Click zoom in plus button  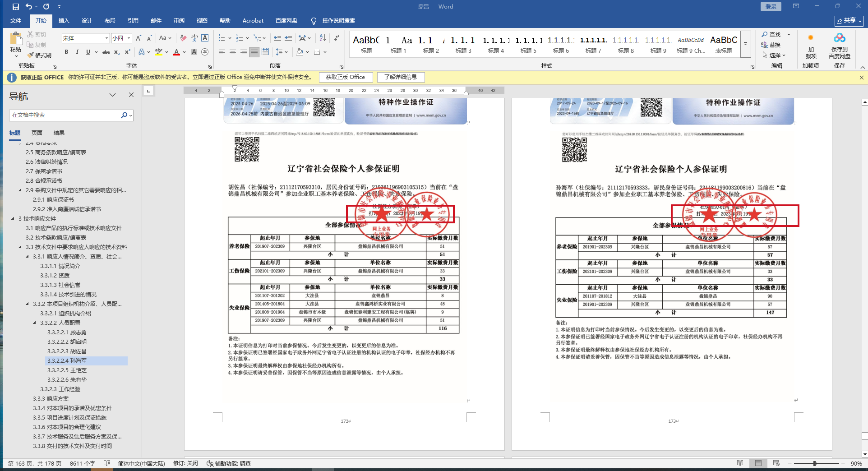[843, 463]
